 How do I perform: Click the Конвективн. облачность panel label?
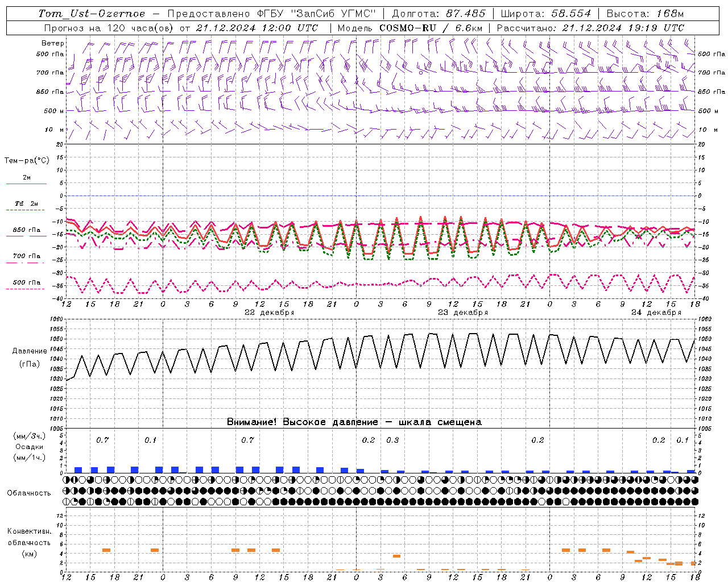point(29,542)
